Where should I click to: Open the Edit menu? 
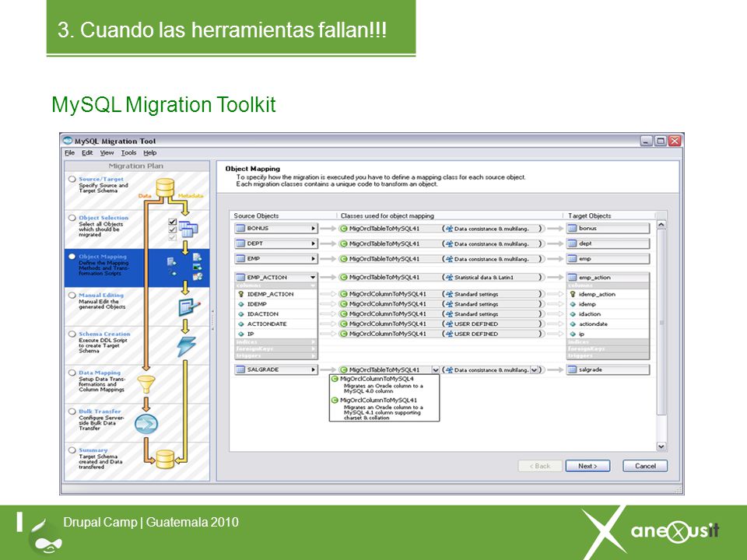tap(87, 153)
